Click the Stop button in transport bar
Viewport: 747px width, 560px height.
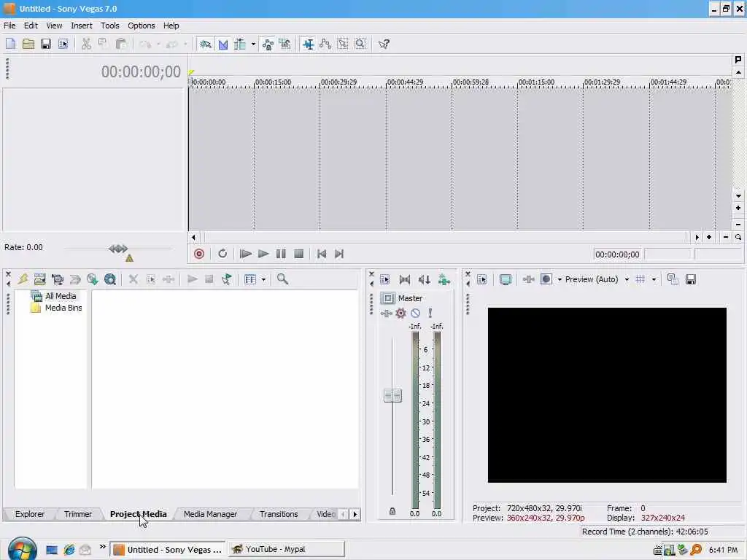298,254
